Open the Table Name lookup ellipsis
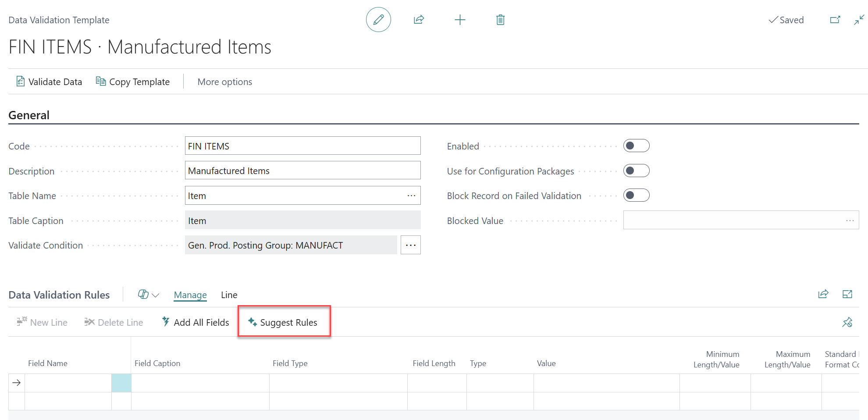The image size is (868, 420). click(411, 195)
